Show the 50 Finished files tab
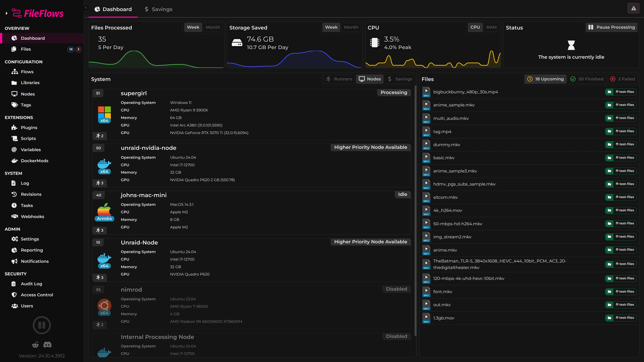The image size is (644, 362). coord(587,79)
